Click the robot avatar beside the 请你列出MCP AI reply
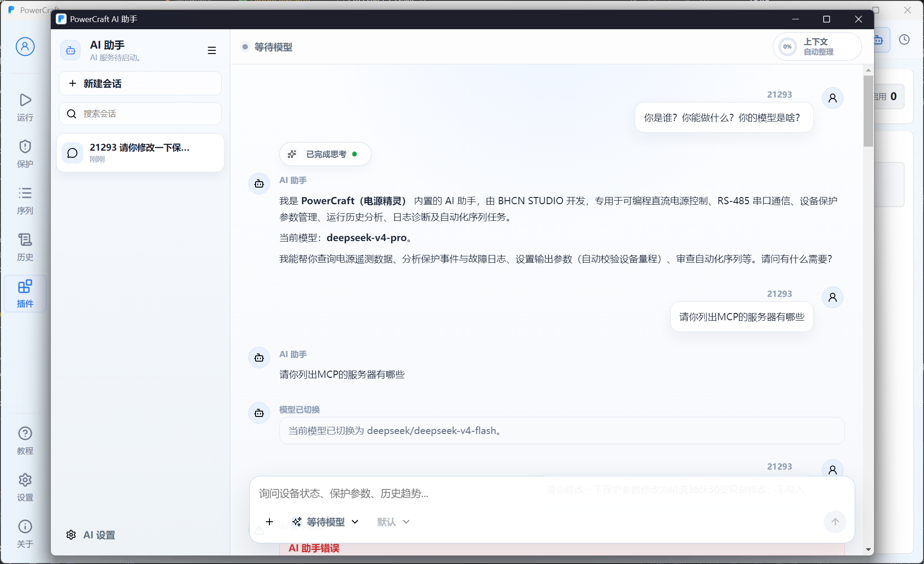The height and width of the screenshot is (564, 924). [259, 358]
